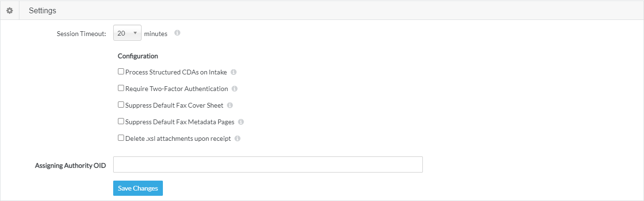Expand the Session Timeout minutes dropdown
644x201 pixels.
tap(127, 33)
